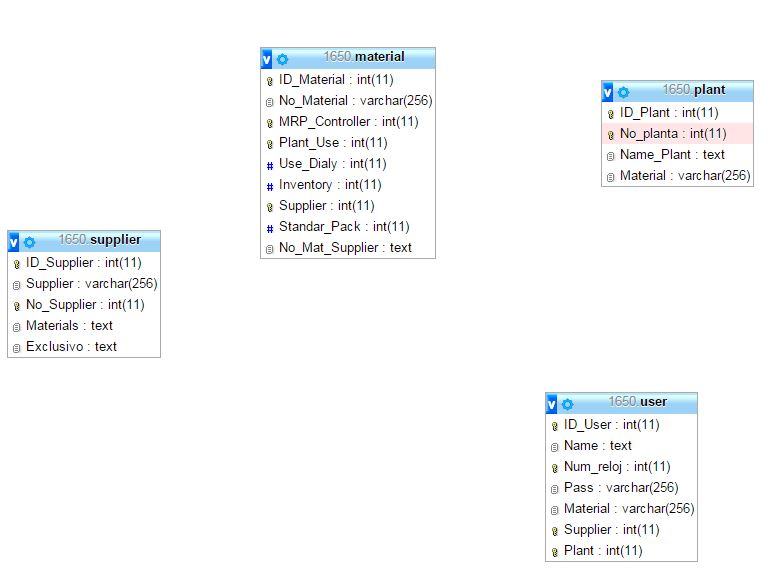Image resolution: width=778 pixels, height=575 pixels.
Task: Toggle supplier table columns with V button
Action: [13, 242]
